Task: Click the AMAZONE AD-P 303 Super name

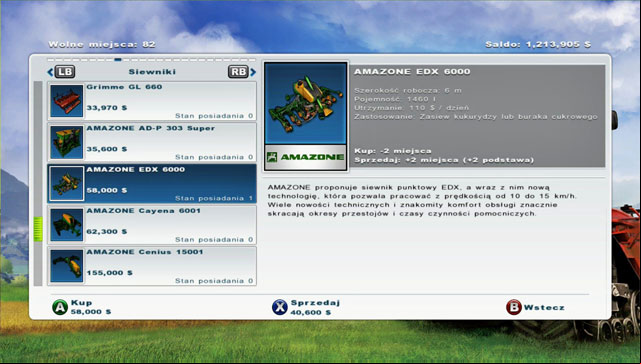Action: coord(150,128)
